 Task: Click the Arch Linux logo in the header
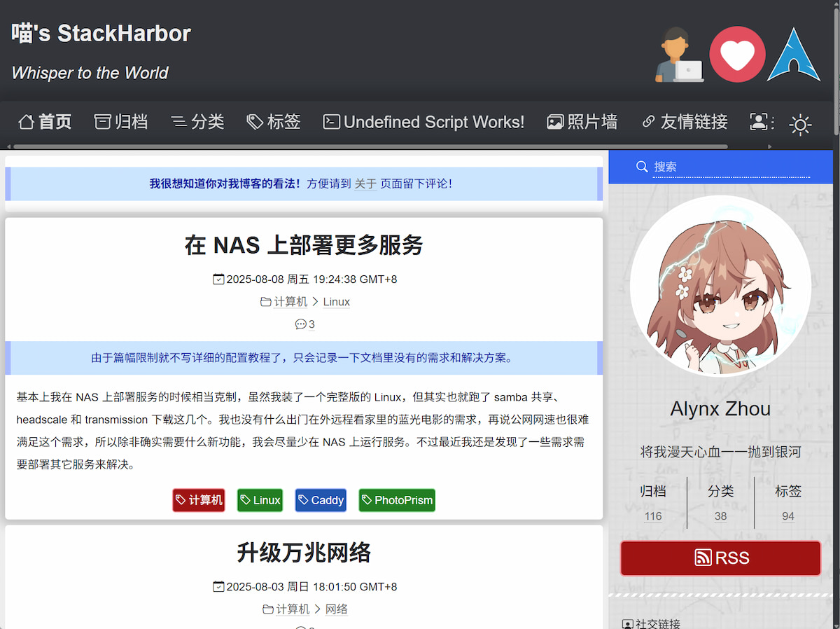pos(793,54)
